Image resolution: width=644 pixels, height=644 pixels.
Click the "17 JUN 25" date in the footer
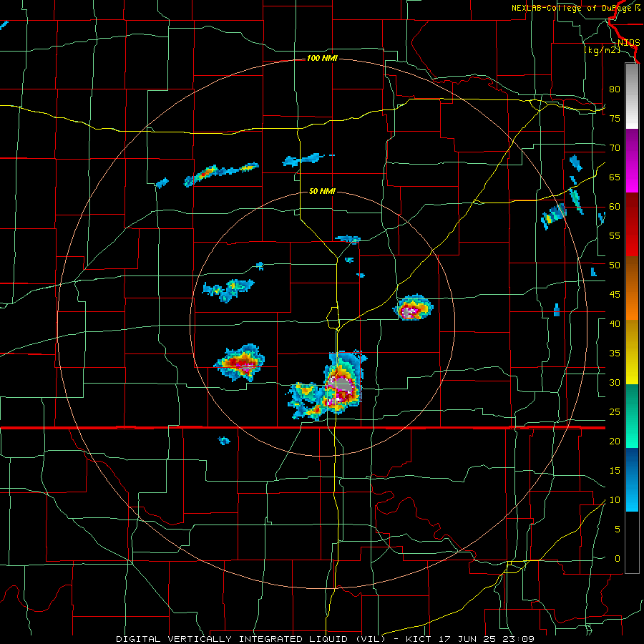tap(467, 639)
